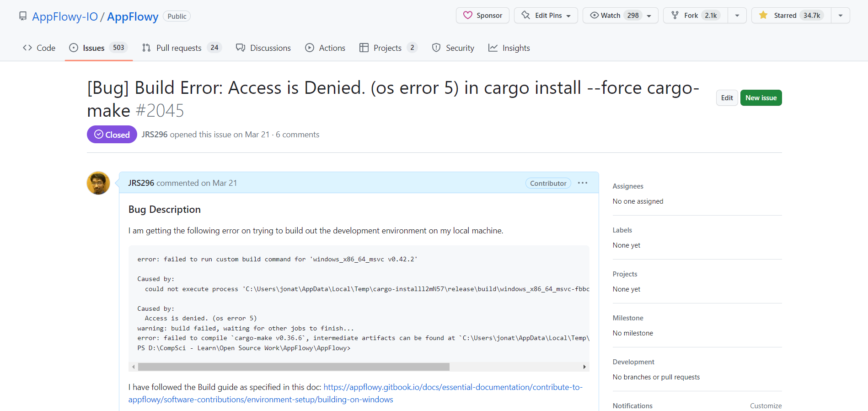Click the code block scroll left arrow
This screenshot has height=411, width=868.
tap(133, 367)
